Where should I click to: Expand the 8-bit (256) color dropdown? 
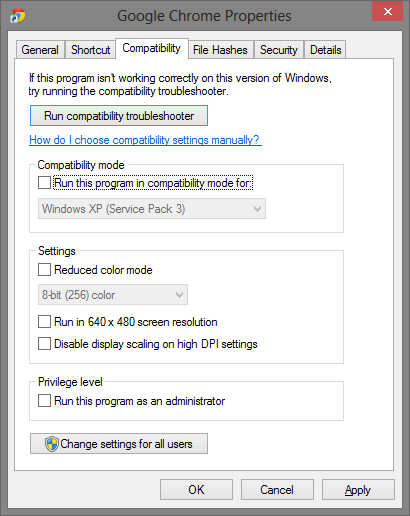pyautogui.click(x=113, y=295)
